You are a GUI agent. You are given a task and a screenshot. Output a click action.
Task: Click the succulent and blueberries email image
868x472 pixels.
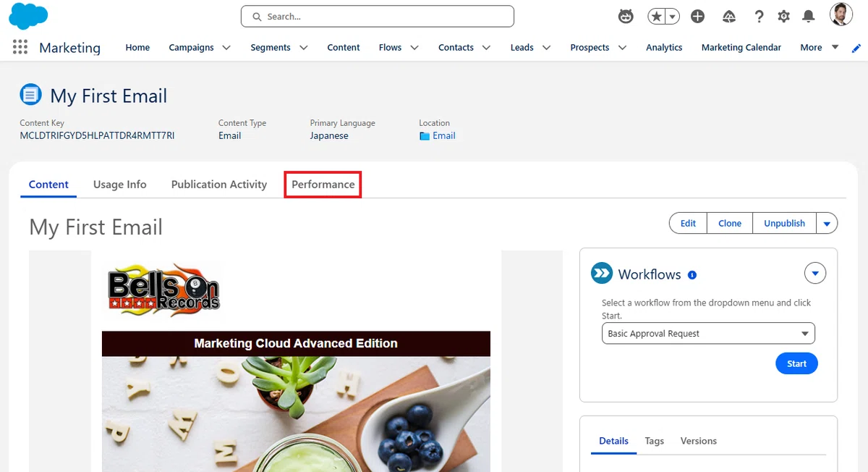coord(296,414)
